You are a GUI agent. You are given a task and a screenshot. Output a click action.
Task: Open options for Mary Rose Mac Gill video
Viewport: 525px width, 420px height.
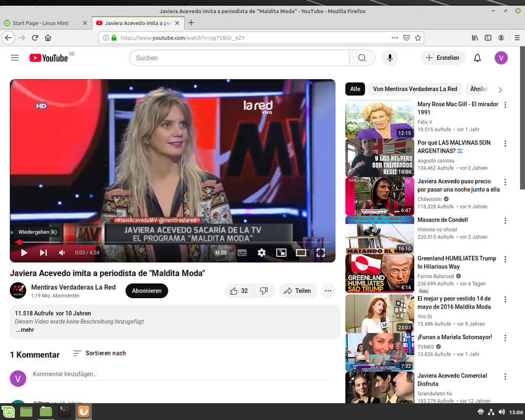click(505, 105)
